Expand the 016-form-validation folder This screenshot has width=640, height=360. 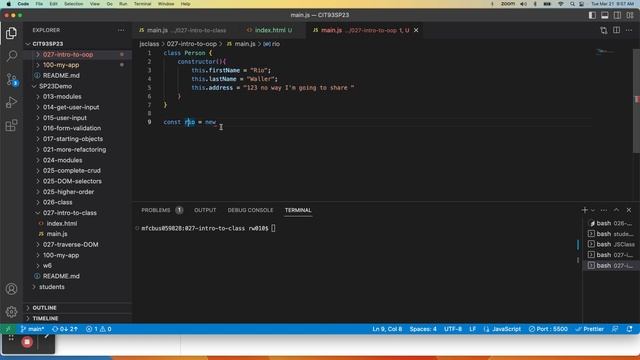click(x=72, y=128)
